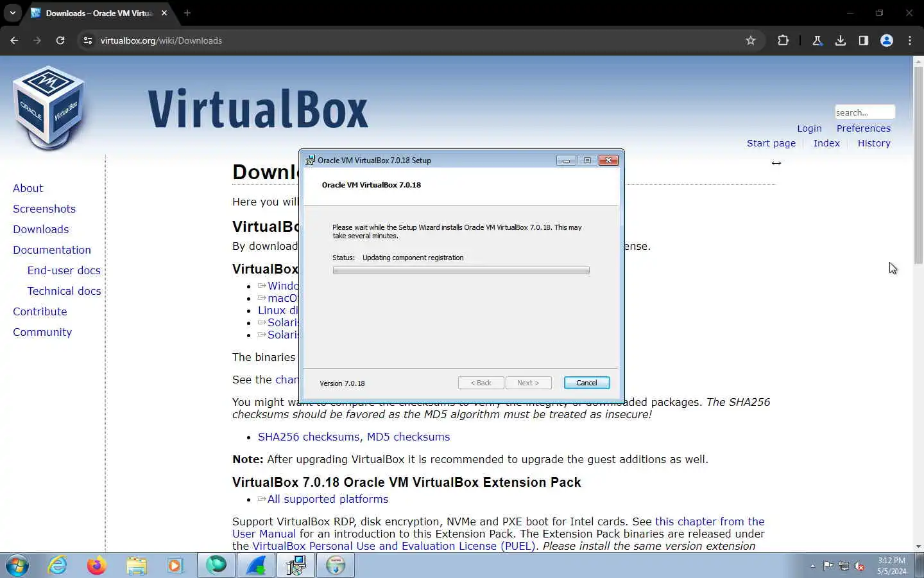Click the 'Updating component registration' status text
Viewport: 924px width, 578px height.
coord(413,258)
